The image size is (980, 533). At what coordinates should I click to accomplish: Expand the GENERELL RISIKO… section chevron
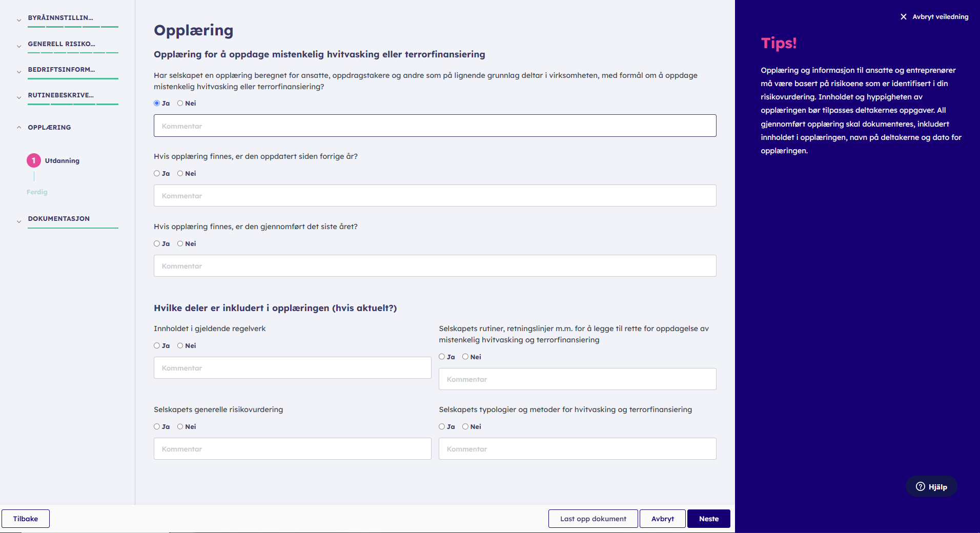19,46
